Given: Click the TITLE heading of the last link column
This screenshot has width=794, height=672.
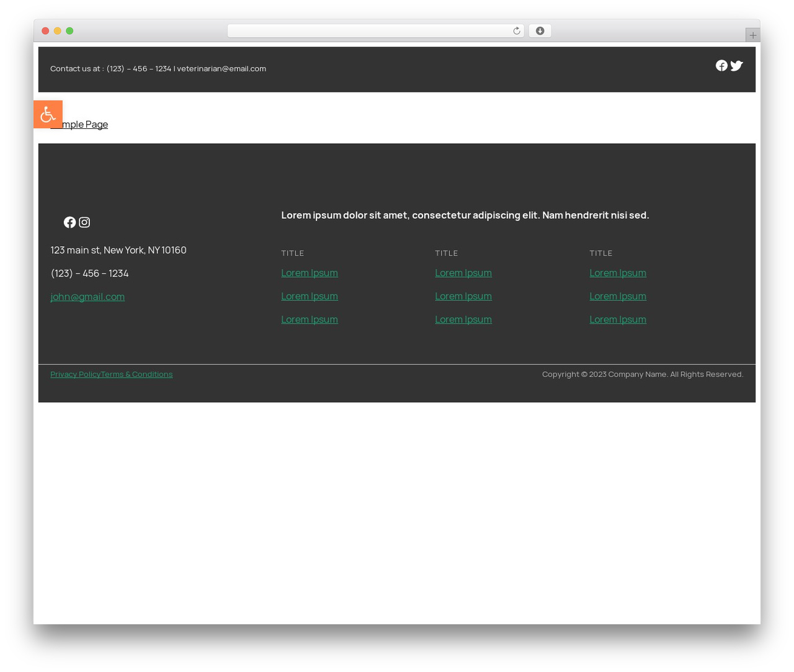Looking at the screenshot, I should point(601,254).
